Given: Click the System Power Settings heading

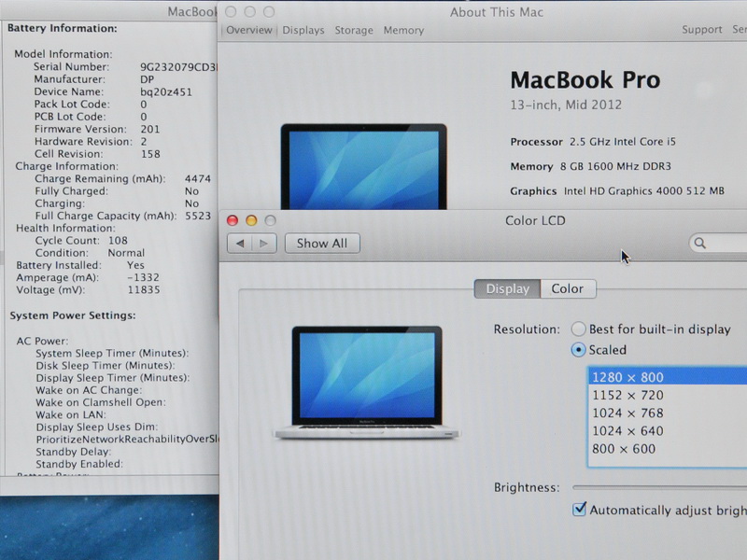Looking at the screenshot, I should (73, 315).
